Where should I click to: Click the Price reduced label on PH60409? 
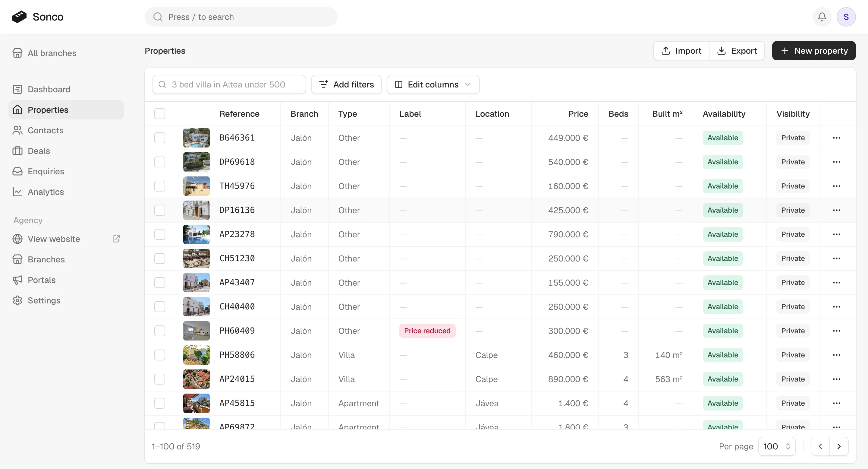click(427, 331)
